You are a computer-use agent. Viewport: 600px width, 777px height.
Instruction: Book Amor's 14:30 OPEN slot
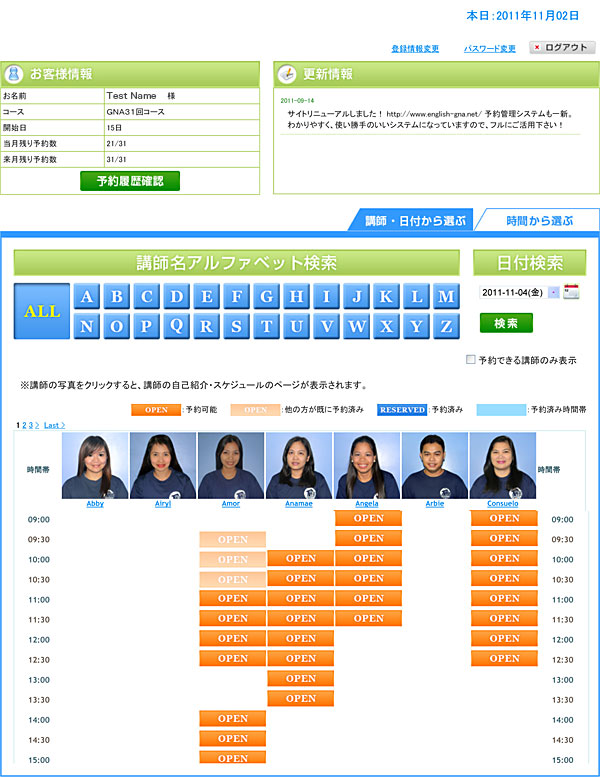point(232,739)
